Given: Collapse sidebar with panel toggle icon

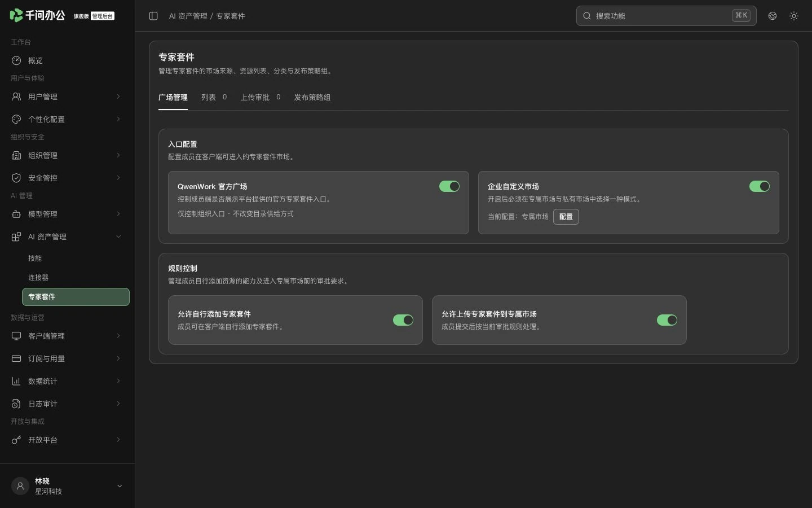Looking at the screenshot, I should (x=153, y=16).
